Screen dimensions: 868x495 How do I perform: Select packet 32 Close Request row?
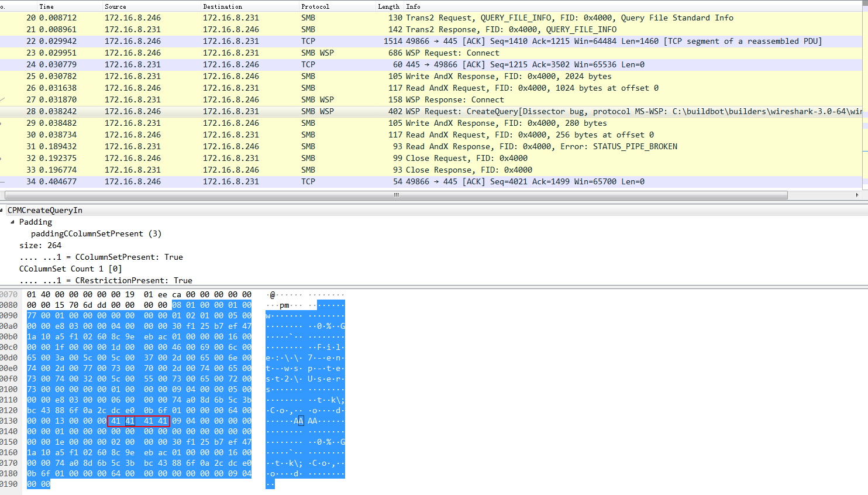coord(431,158)
